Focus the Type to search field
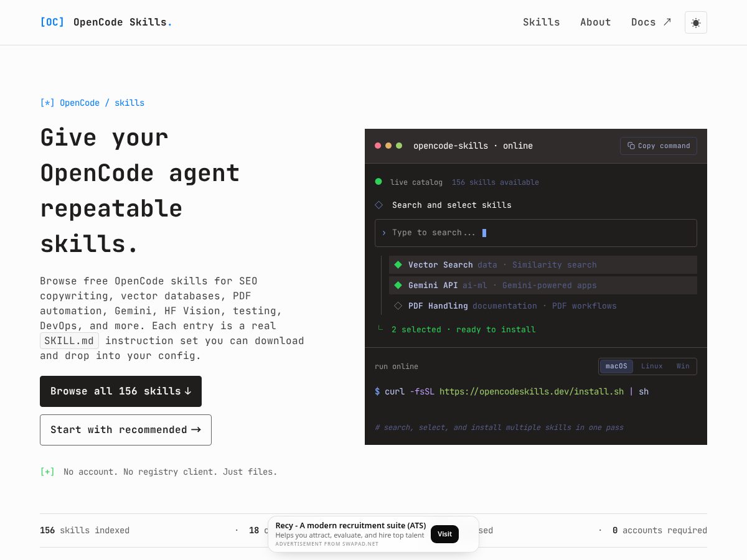The height and width of the screenshot is (560, 747). [x=536, y=233]
